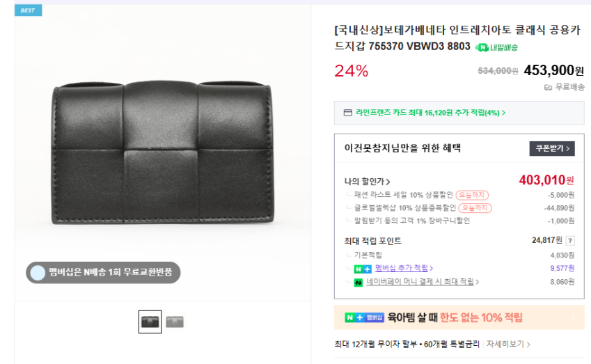This screenshot has width=591, height=364.
Task: Click the N+ membership icon in points list
Action: tap(362, 269)
